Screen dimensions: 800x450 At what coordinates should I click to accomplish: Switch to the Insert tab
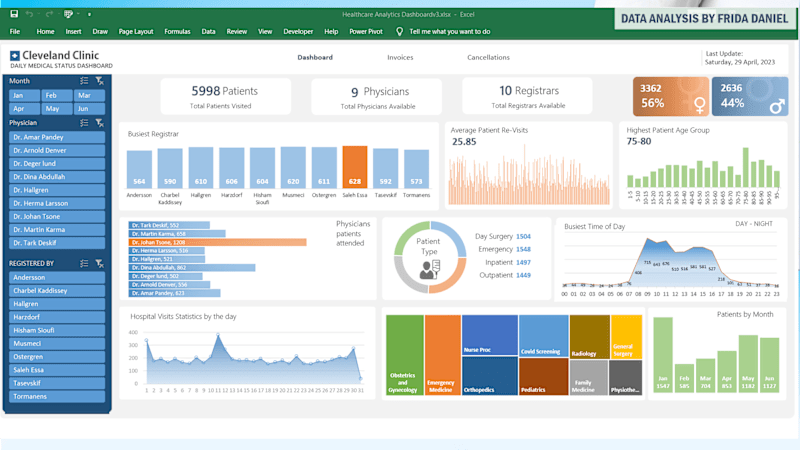(x=73, y=32)
